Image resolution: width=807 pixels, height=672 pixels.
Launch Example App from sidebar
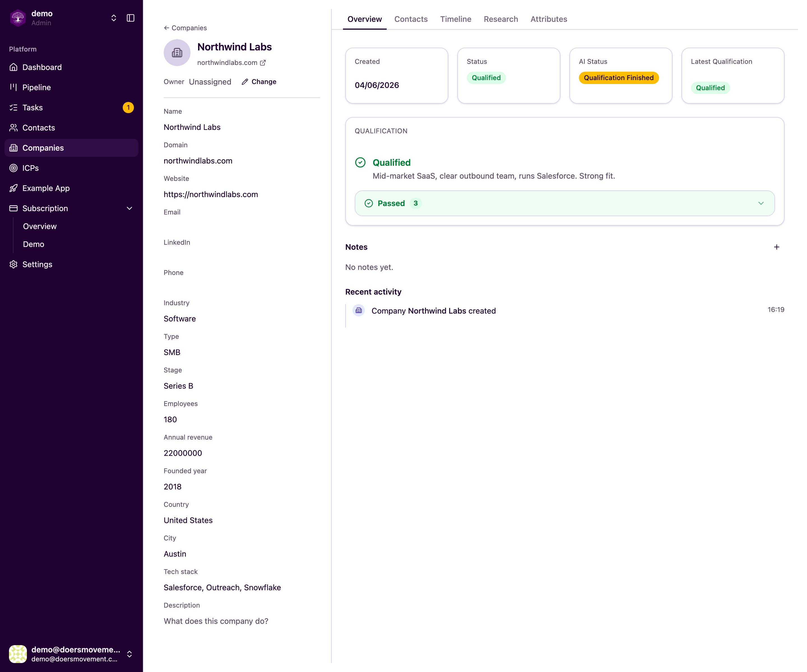(x=71, y=188)
